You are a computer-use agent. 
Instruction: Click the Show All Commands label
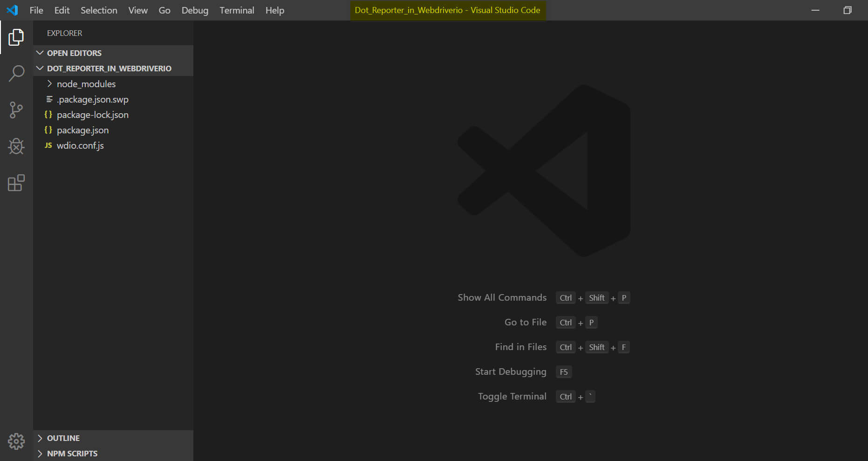(x=502, y=297)
